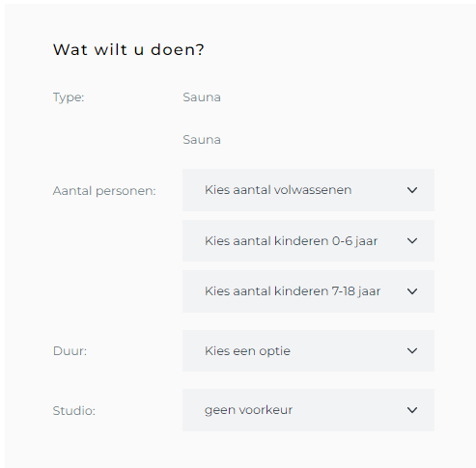Open the Duur 'Kies een optie' dropdown
476x468 pixels.
[308, 350]
